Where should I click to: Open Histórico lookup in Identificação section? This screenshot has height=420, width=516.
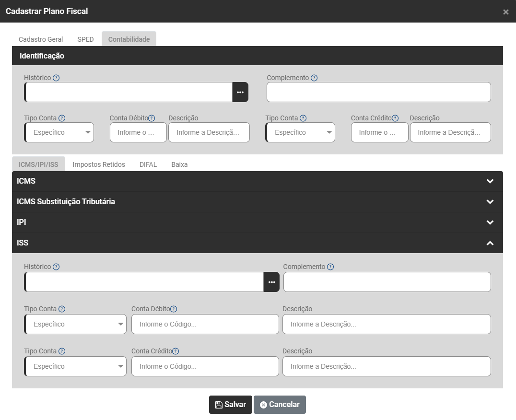click(240, 92)
